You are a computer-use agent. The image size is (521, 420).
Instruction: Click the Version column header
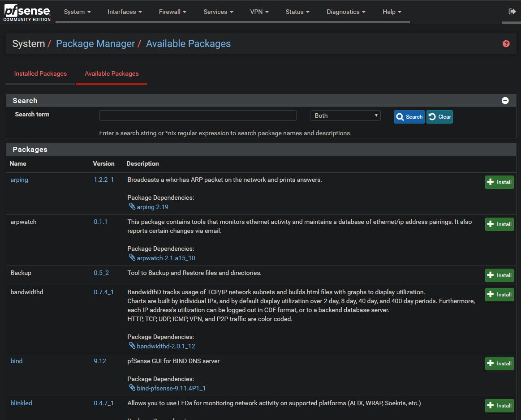[103, 164]
